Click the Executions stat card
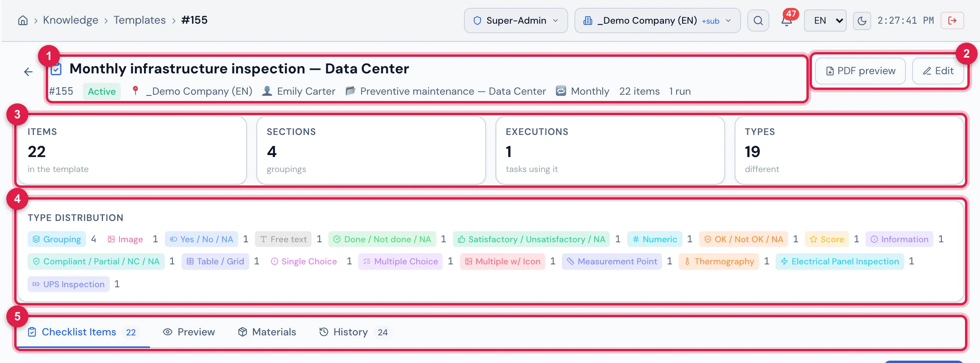Viewport: 980px width, 363px height. [610, 150]
